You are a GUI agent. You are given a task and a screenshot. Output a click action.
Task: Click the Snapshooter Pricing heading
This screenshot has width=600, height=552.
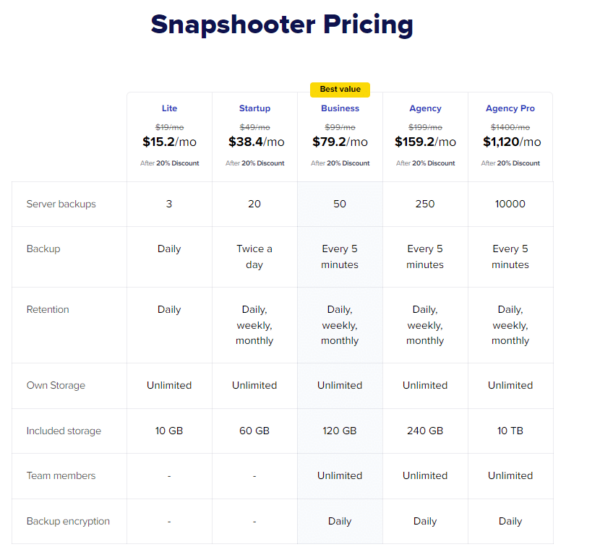click(x=281, y=24)
